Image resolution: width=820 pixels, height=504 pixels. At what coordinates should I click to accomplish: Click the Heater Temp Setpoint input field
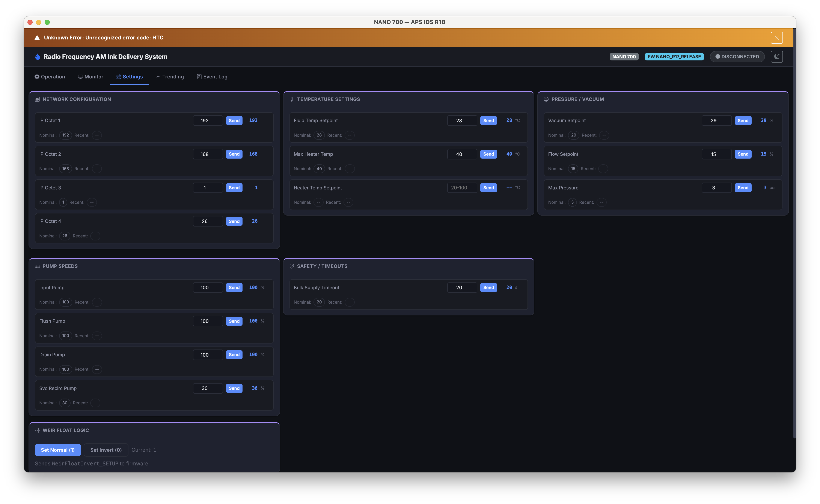(462, 188)
